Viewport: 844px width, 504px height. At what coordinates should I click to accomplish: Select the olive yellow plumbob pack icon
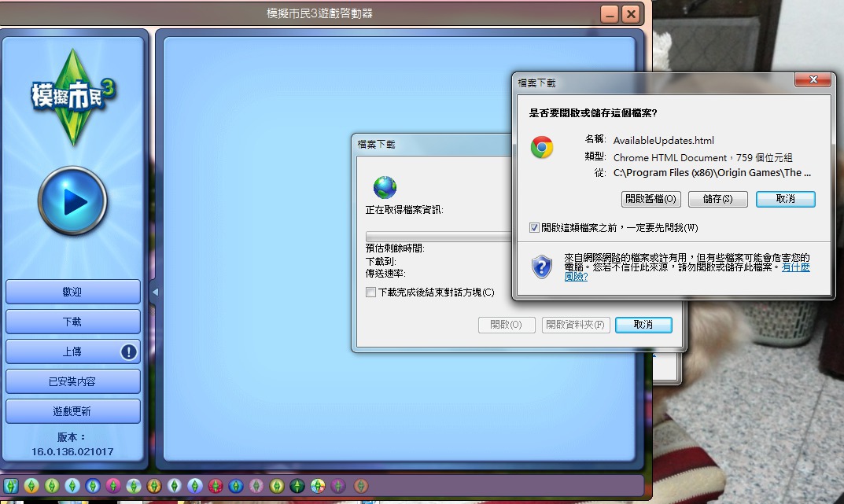click(x=277, y=486)
